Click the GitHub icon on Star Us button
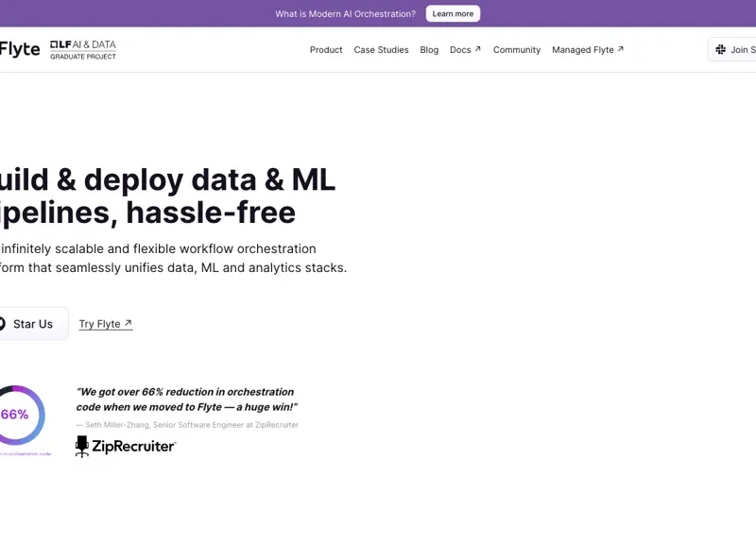Image resolution: width=756 pixels, height=544 pixels. 2,324
